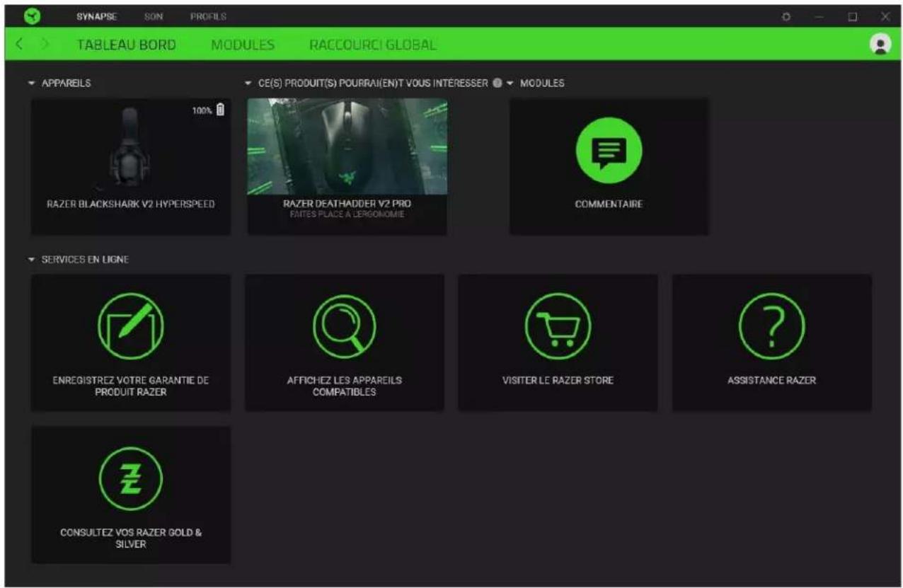The image size is (903, 588).
Task: Click the magnifier compatible devices icon
Action: [x=344, y=326]
